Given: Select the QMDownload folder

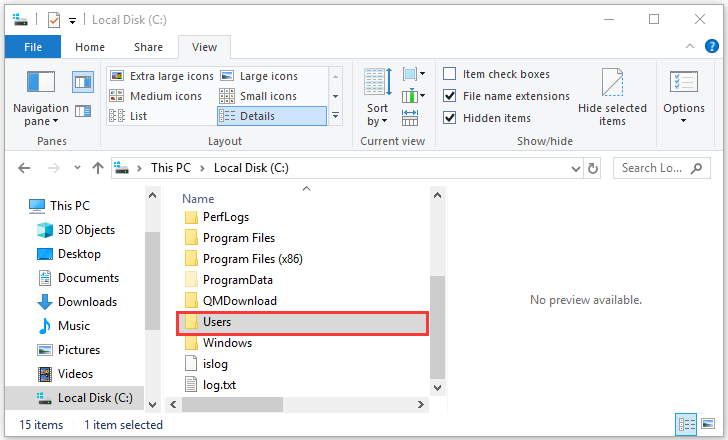Looking at the screenshot, I should pyautogui.click(x=240, y=301).
